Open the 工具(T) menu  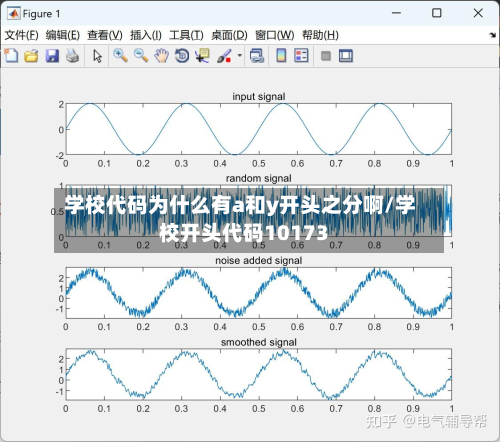186,35
